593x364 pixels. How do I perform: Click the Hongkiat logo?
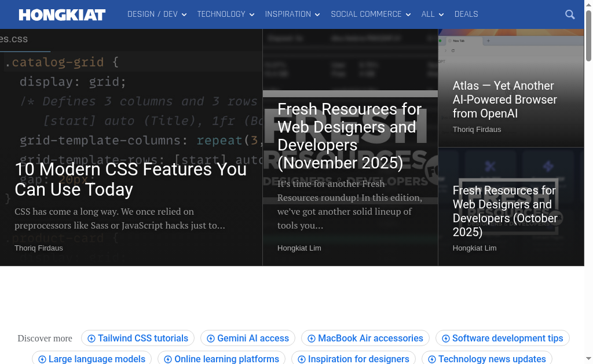click(62, 14)
